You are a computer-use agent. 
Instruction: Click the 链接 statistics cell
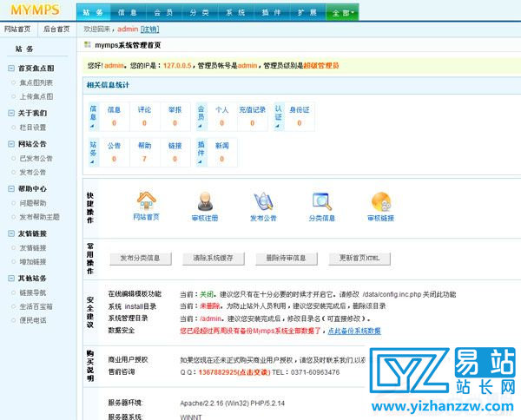click(x=175, y=153)
